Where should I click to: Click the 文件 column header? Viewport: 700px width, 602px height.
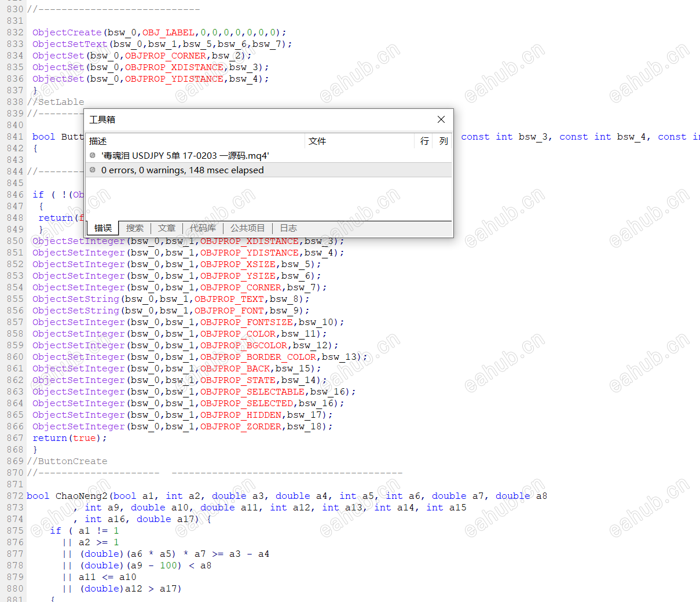click(x=360, y=141)
